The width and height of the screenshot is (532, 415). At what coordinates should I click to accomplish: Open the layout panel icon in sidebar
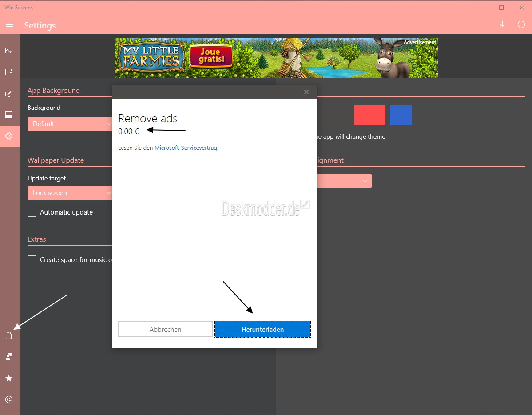[x=9, y=72]
